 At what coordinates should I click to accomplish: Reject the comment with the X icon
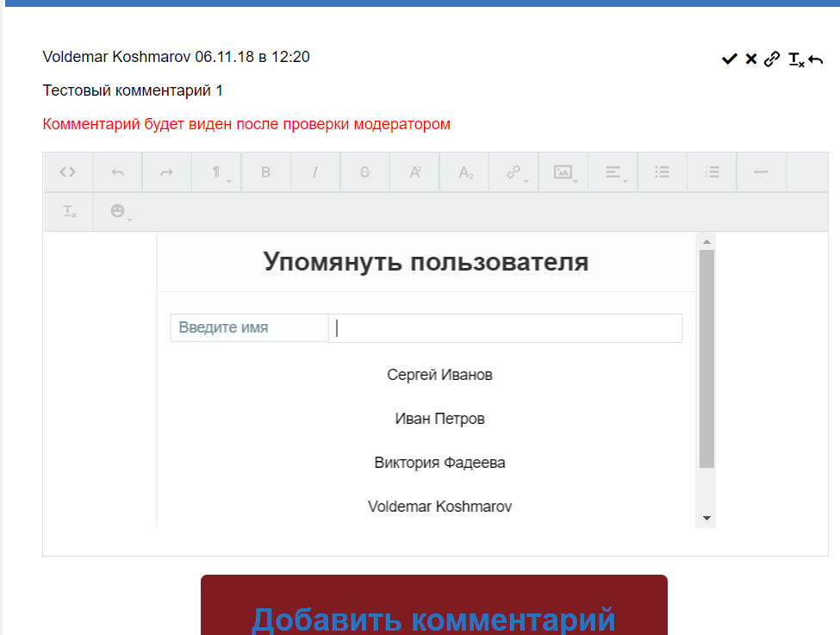pyautogui.click(x=750, y=59)
